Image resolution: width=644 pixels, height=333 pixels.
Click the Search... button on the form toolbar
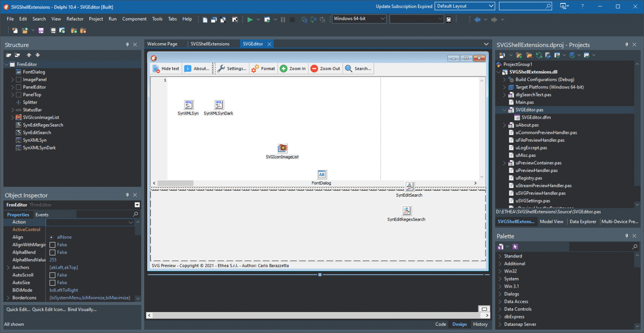358,69
